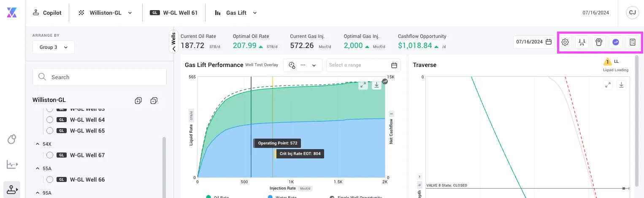
Task: Click the Optimal Oil Rate value 207.99
Action: [x=245, y=45]
